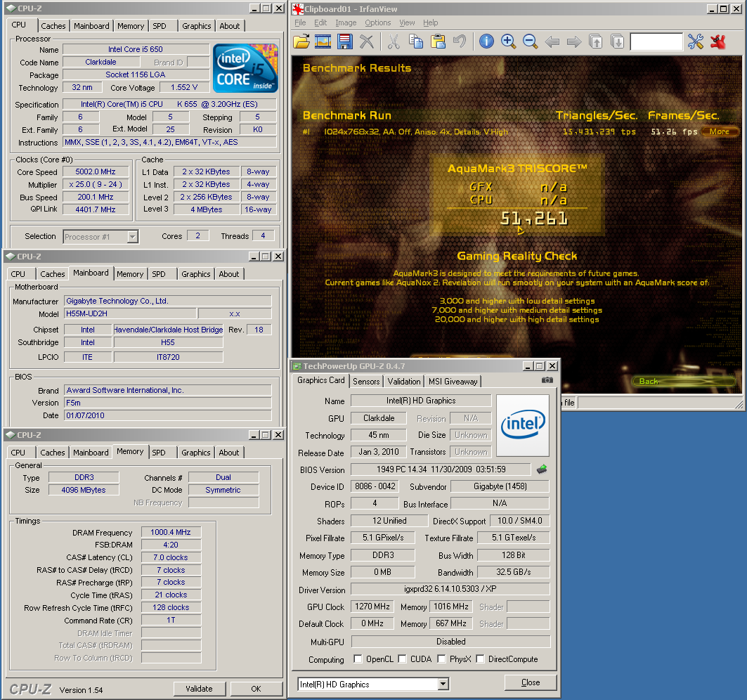Image resolution: width=747 pixels, height=700 pixels.
Task: Open IrfanView settings tools icon
Action: point(696,41)
